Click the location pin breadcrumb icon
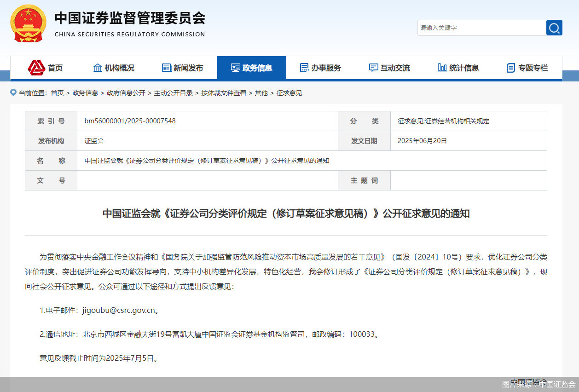Screen dimensions: 579x392 coord(13,93)
